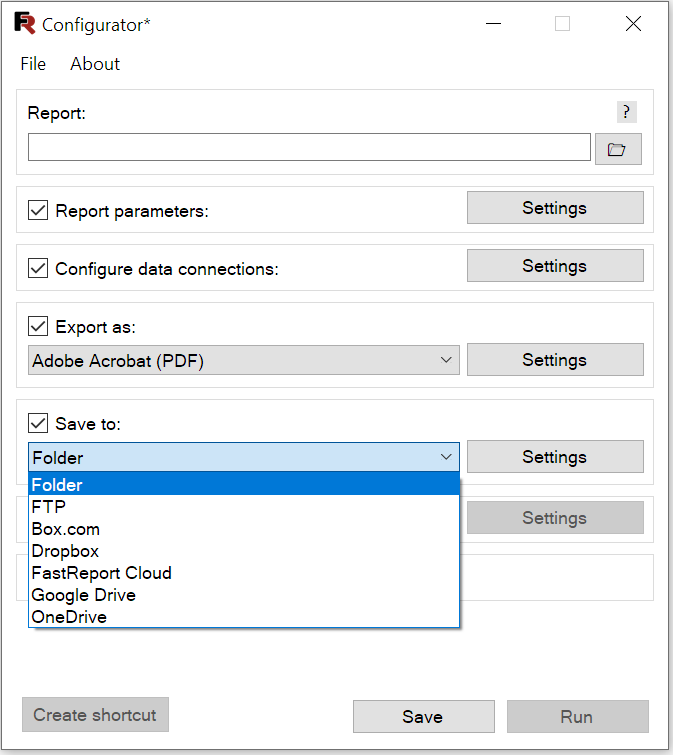Open Settings next to Save to

pos(555,456)
